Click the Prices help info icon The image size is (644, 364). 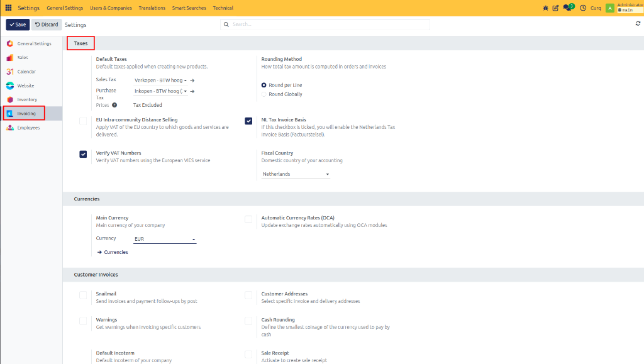pos(114,105)
